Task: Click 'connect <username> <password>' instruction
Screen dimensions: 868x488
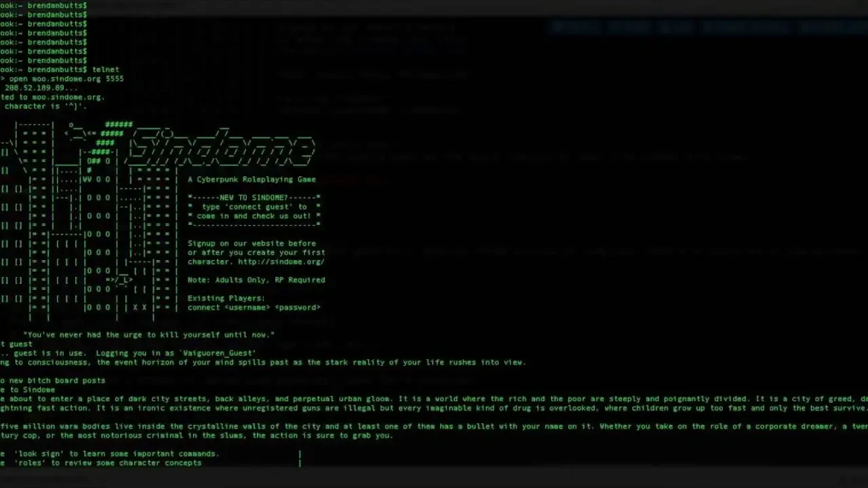Action: [254, 307]
